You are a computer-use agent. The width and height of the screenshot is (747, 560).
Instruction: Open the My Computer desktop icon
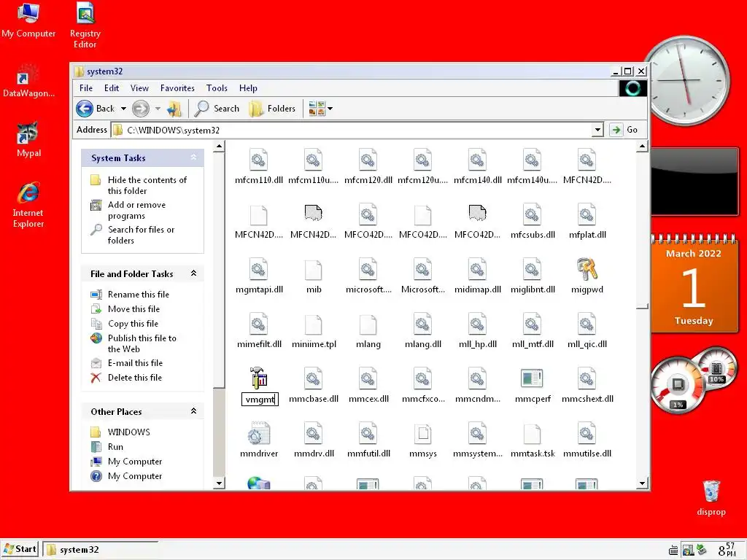pos(28,20)
